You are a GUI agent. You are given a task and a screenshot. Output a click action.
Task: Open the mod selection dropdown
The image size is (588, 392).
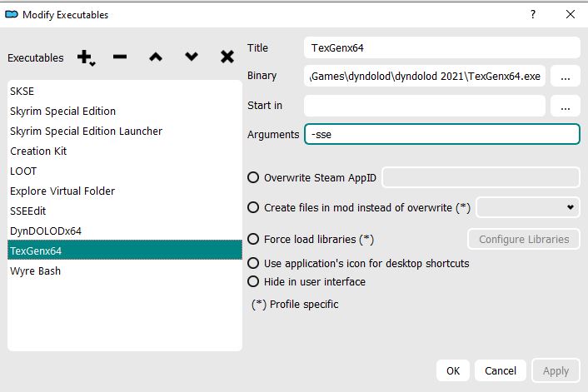point(529,207)
